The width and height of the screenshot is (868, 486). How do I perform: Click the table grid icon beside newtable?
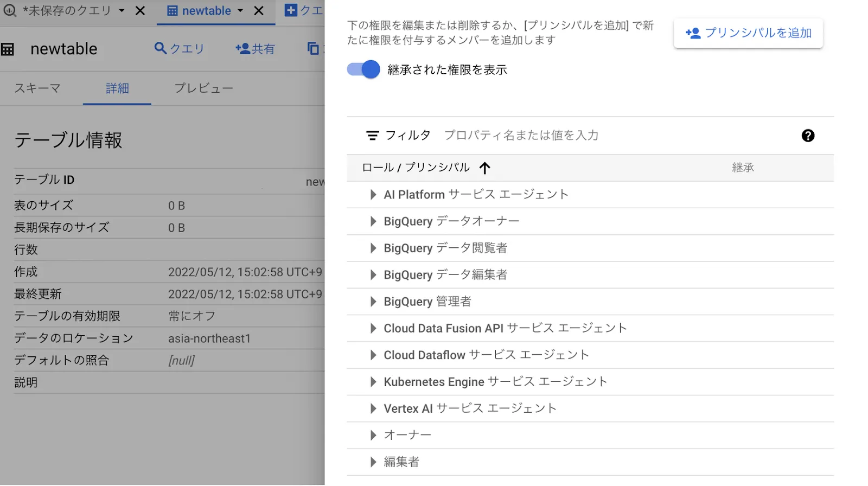(x=8, y=49)
